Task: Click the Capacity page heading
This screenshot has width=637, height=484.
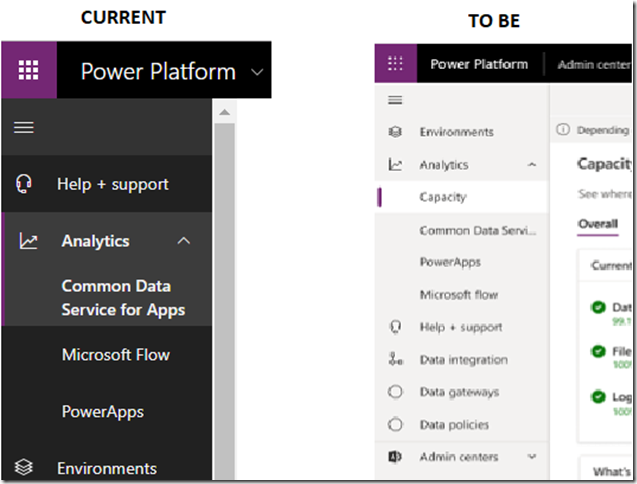Action: [604, 164]
